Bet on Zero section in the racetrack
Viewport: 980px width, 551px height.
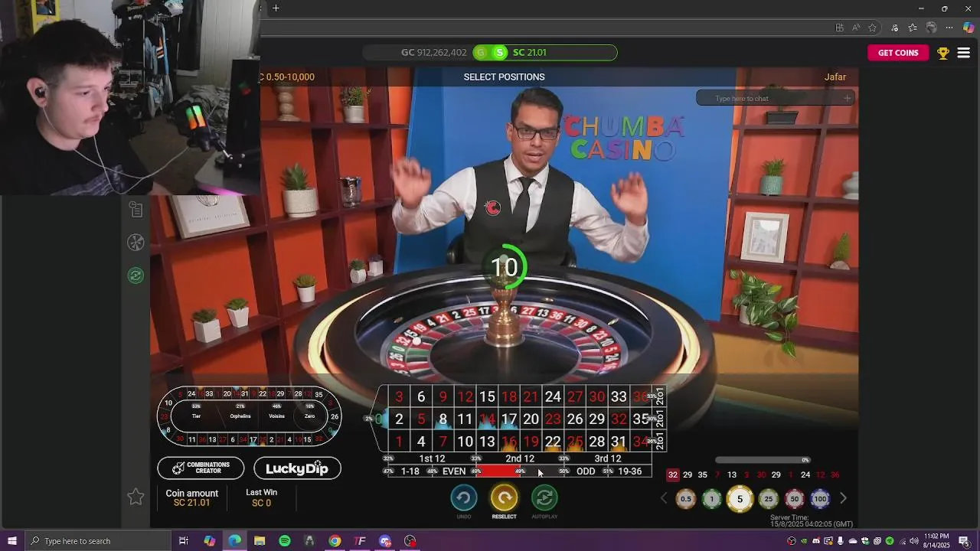[x=310, y=416]
